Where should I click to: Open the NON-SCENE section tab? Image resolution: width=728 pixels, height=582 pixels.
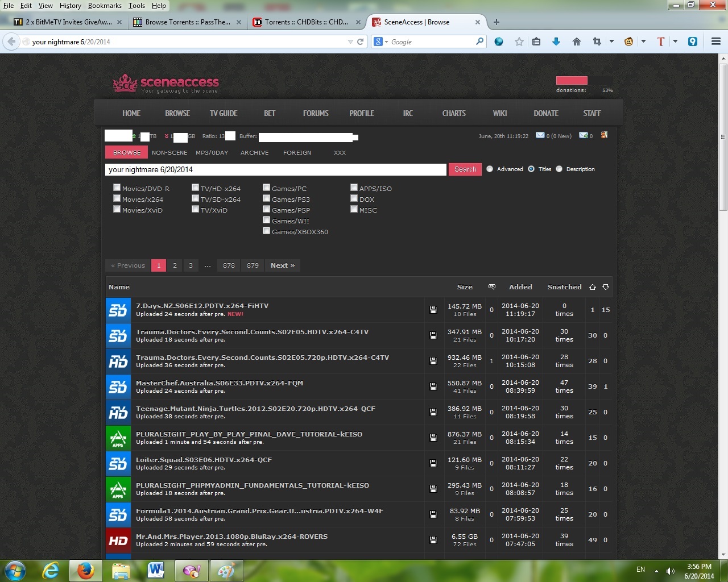(x=169, y=152)
